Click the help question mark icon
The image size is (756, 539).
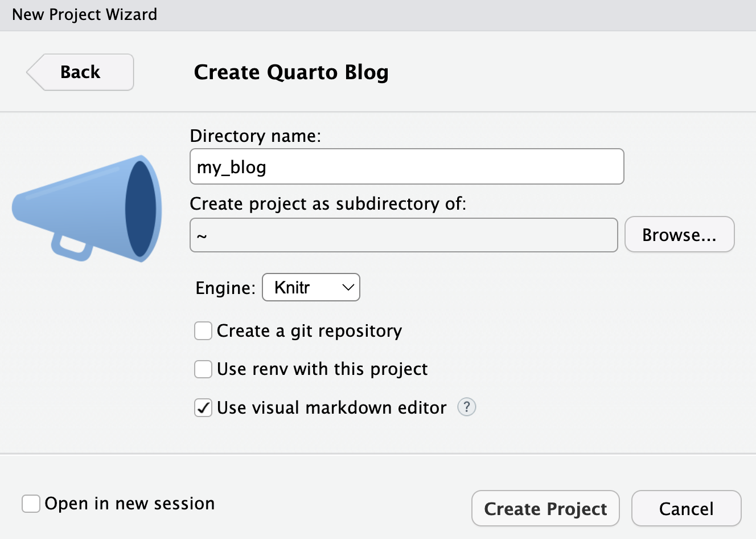click(x=466, y=407)
